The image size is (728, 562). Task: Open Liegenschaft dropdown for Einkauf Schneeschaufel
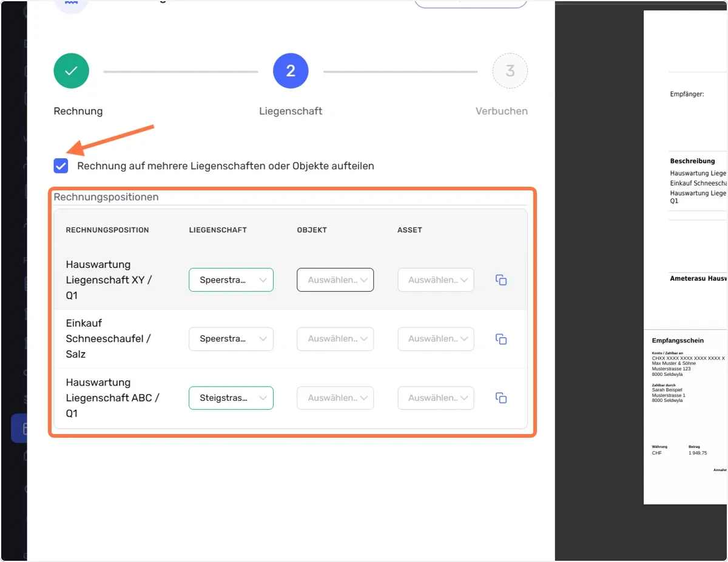tap(231, 339)
